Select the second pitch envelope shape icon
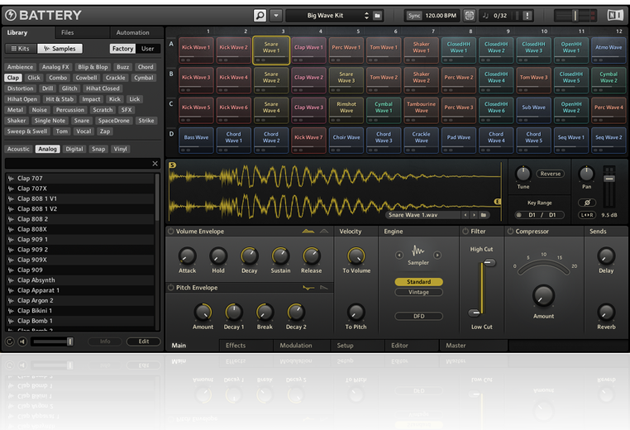The height and width of the screenshot is (430, 630). pyautogui.click(x=324, y=287)
